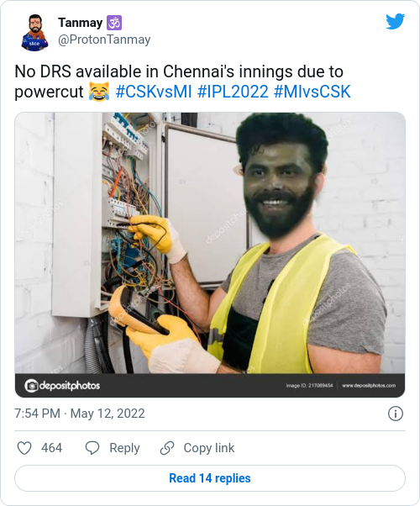Click the Reply label

(124, 448)
